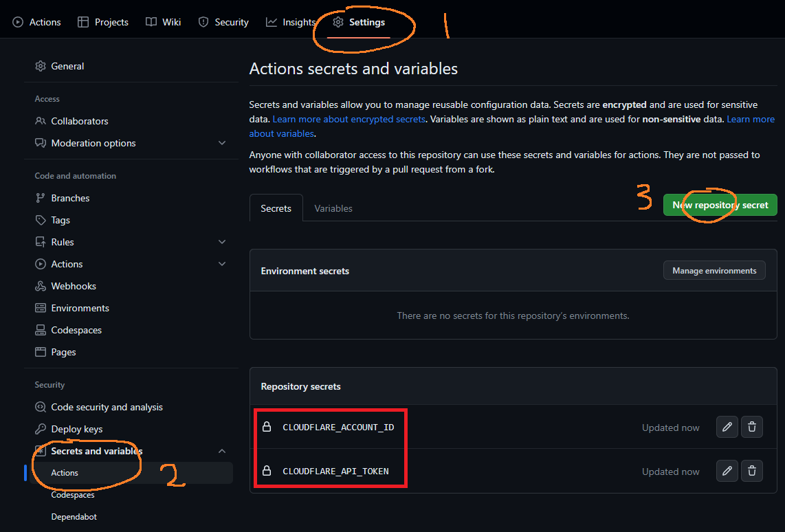Edit CLOUDFLARE_ACCOUNT_ID using the pencil icon
This screenshot has width=785, height=532.
pyautogui.click(x=727, y=427)
